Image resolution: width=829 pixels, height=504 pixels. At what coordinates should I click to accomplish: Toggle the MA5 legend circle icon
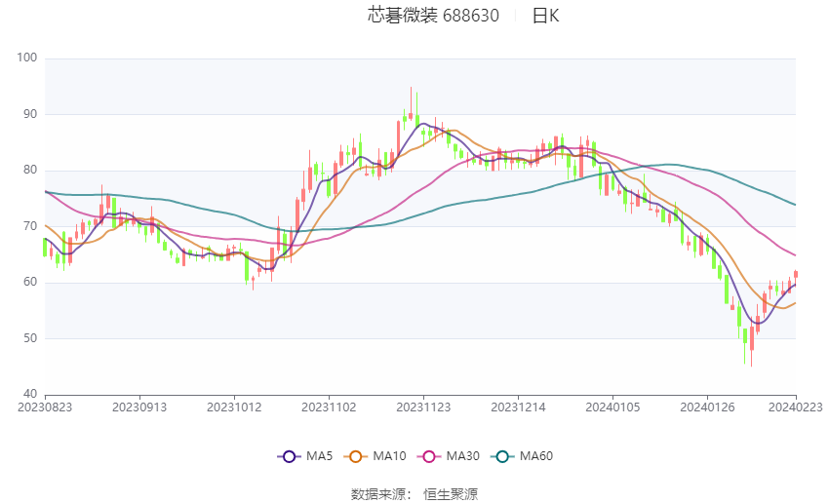[290, 456]
